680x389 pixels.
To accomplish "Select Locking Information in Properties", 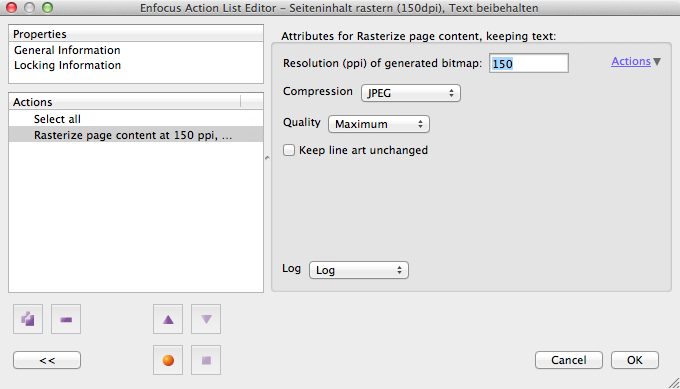I will click(67, 65).
